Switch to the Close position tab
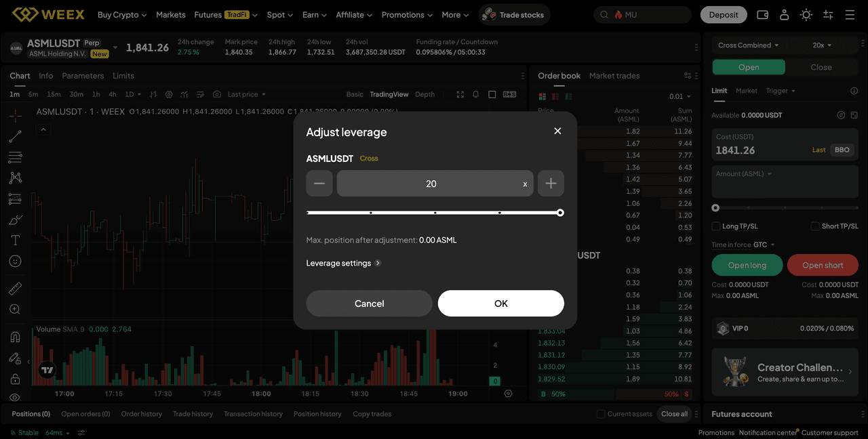 821,67
